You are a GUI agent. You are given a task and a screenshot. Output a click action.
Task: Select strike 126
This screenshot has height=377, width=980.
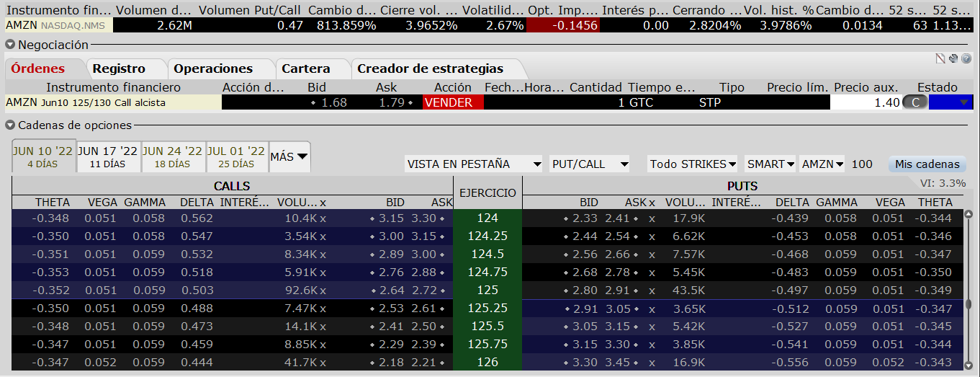[487, 362]
